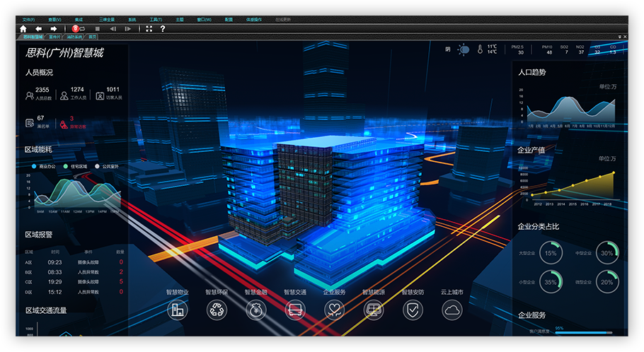Image resolution: width=644 pixels, height=352 pixels.
Task: Open the 云上城市 cloud icon
Action: tap(452, 310)
